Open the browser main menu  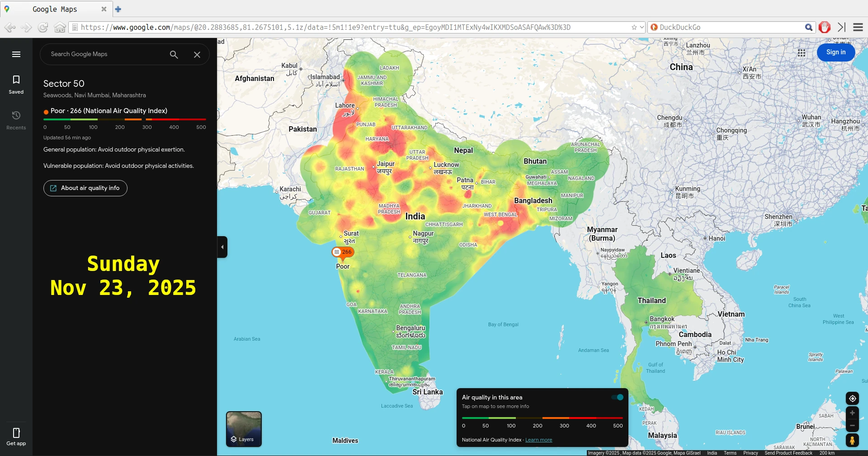(x=858, y=27)
